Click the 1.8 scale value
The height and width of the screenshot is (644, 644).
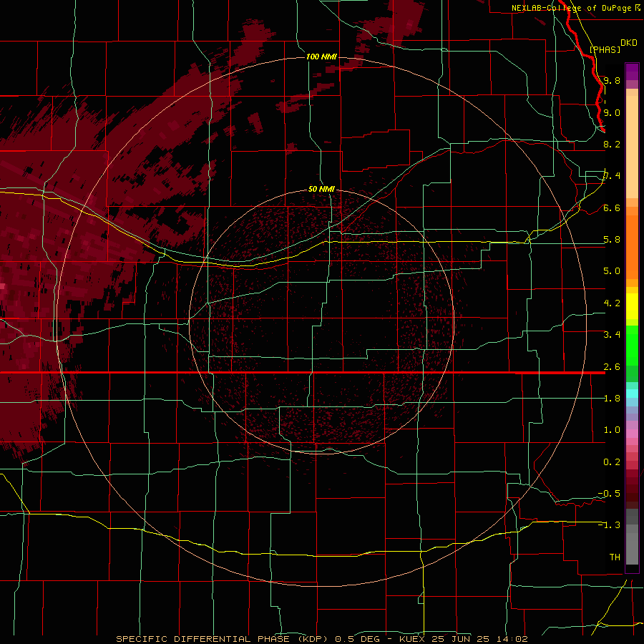coord(612,399)
